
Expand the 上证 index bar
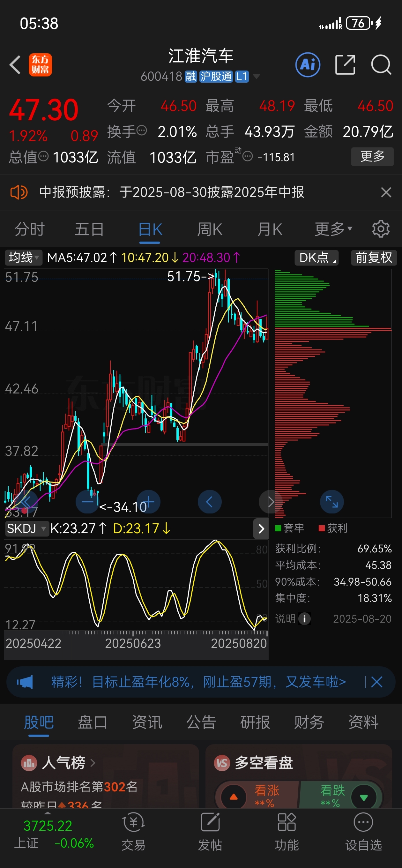pyautogui.click(x=48, y=813)
